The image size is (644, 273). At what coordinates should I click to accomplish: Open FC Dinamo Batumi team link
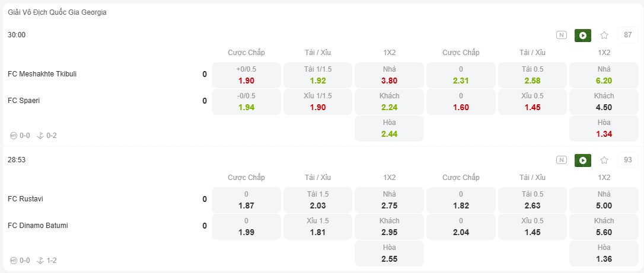38,226
